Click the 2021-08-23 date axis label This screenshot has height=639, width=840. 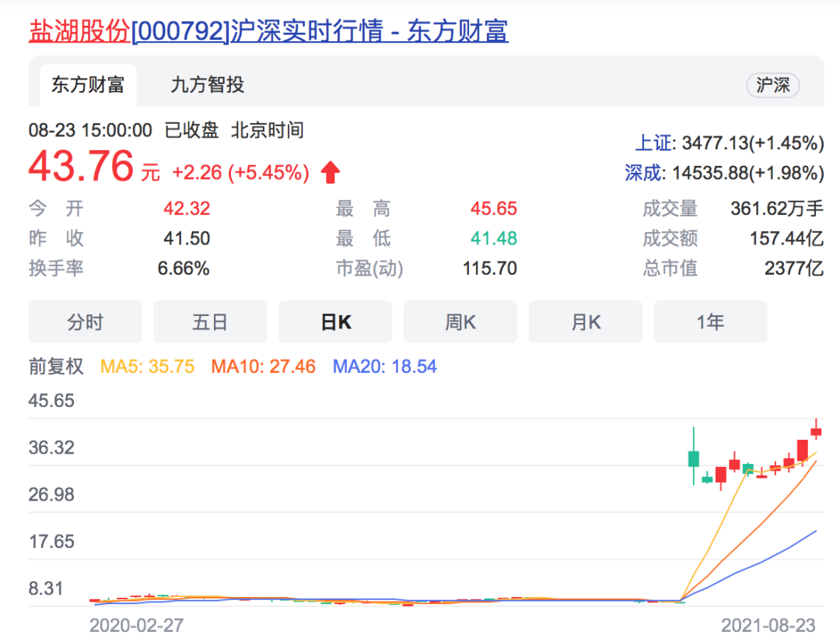[768, 625]
